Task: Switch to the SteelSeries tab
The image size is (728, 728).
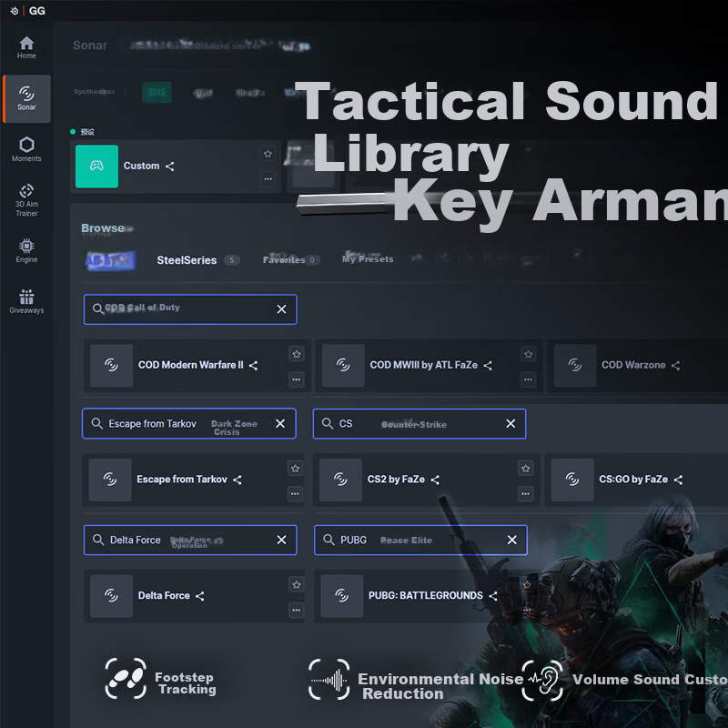Action: 187,260
